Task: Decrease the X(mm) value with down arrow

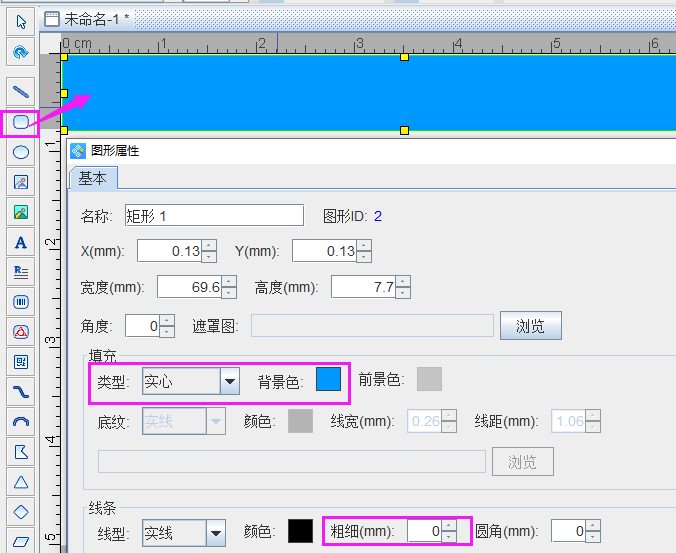Action: coord(209,256)
